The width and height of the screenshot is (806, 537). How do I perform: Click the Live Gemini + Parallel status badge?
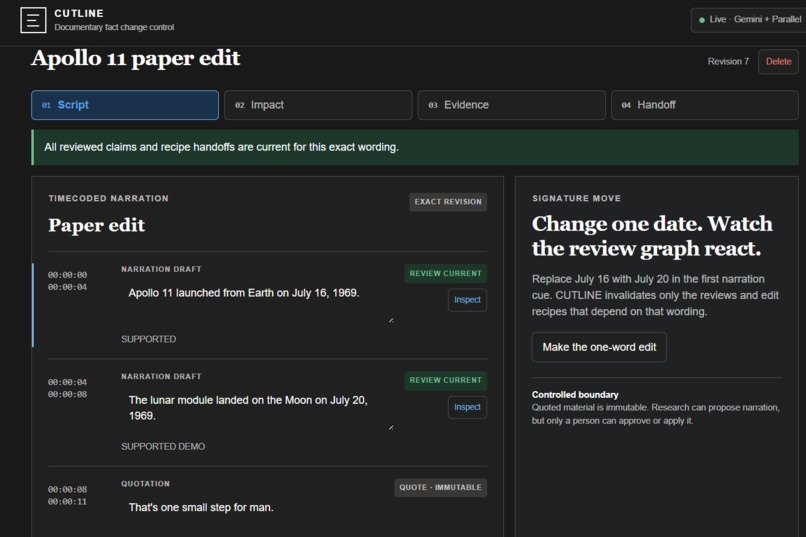click(x=749, y=20)
